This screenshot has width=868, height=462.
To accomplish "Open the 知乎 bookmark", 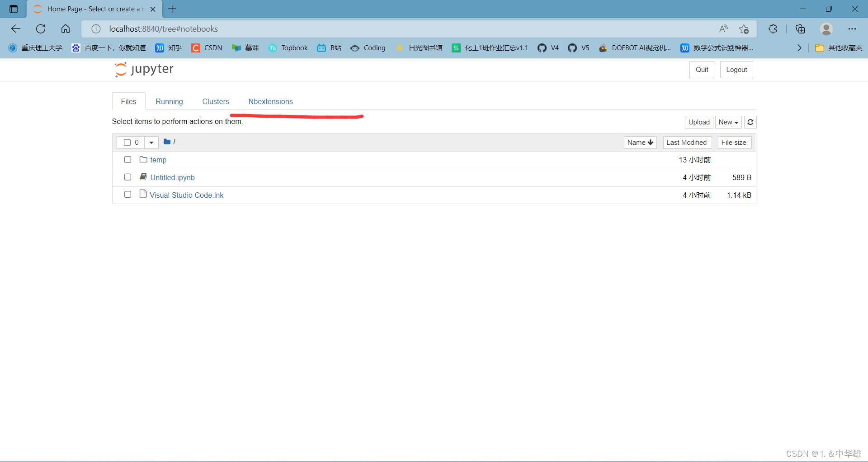I will [x=169, y=48].
